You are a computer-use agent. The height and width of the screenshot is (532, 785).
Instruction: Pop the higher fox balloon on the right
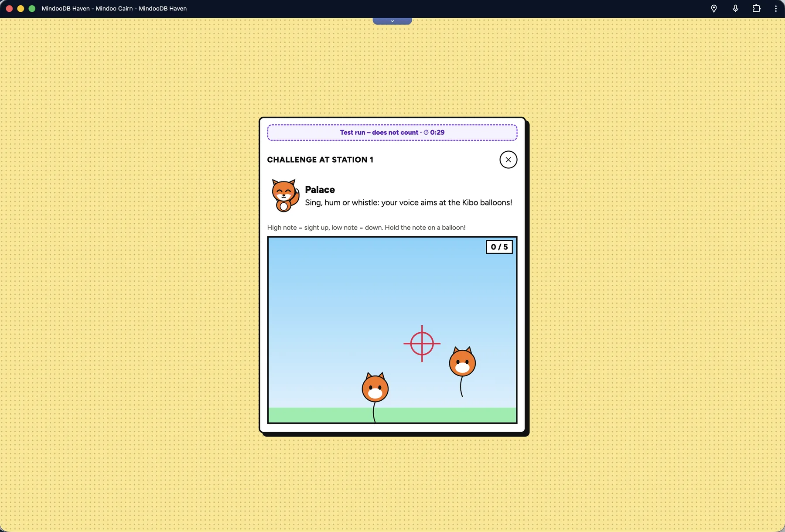point(462,362)
